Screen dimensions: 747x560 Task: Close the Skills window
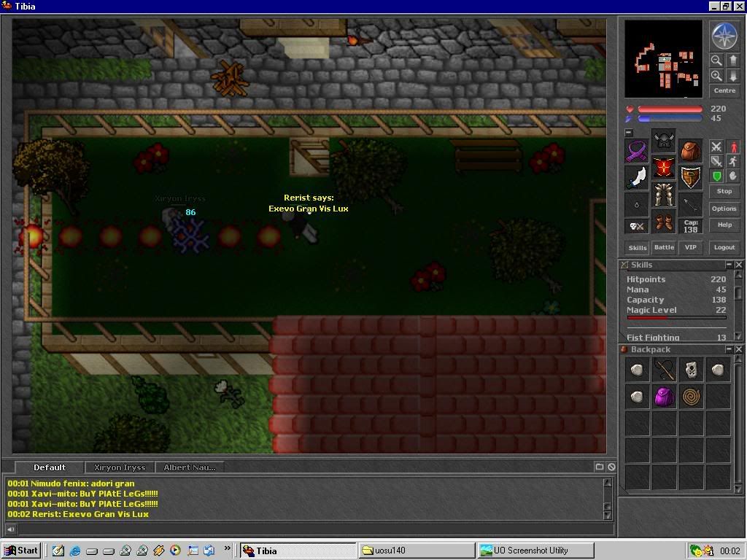tap(738, 264)
